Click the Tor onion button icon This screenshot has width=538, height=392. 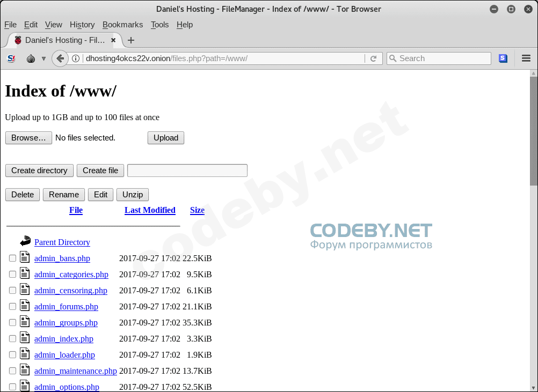(x=31, y=58)
